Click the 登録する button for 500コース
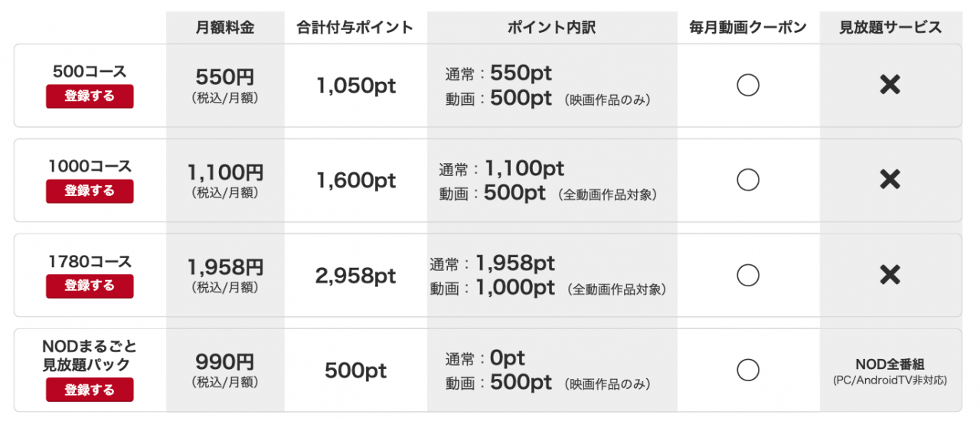The image size is (980, 421). coord(90,96)
